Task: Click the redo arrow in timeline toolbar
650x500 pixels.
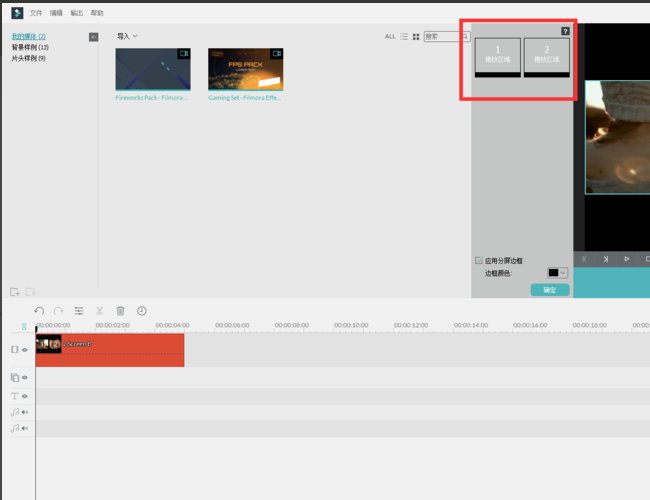Action: pyautogui.click(x=59, y=311)
